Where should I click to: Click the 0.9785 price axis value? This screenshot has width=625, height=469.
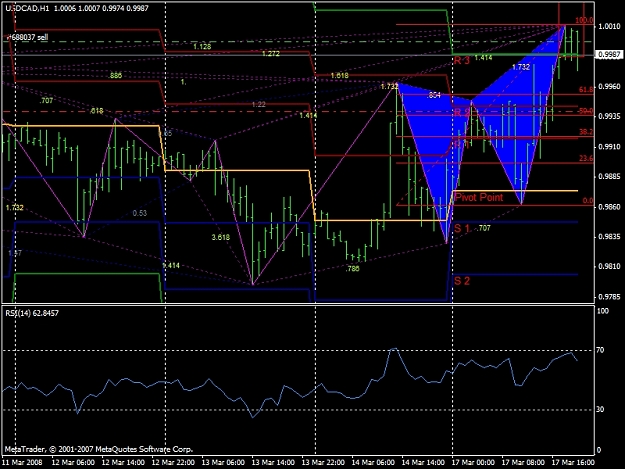(x=609, y=297)
